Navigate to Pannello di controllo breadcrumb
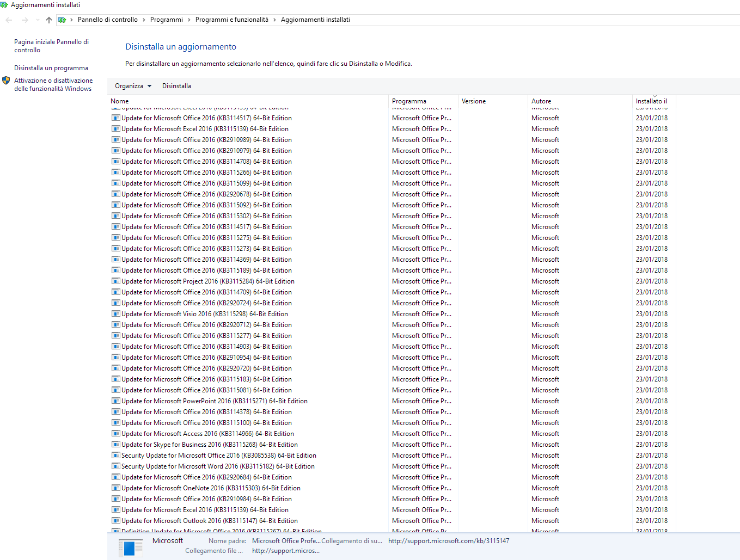740x560 pixels. click(108, 20)
